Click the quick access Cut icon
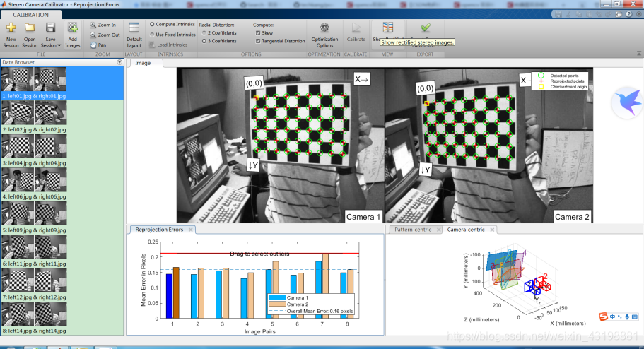The image size is (644, 349). tap(568, 14)
